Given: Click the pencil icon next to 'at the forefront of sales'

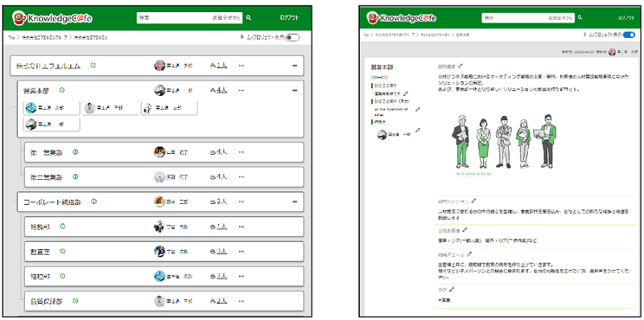Looking at the screenshot, I should [417, 110].
